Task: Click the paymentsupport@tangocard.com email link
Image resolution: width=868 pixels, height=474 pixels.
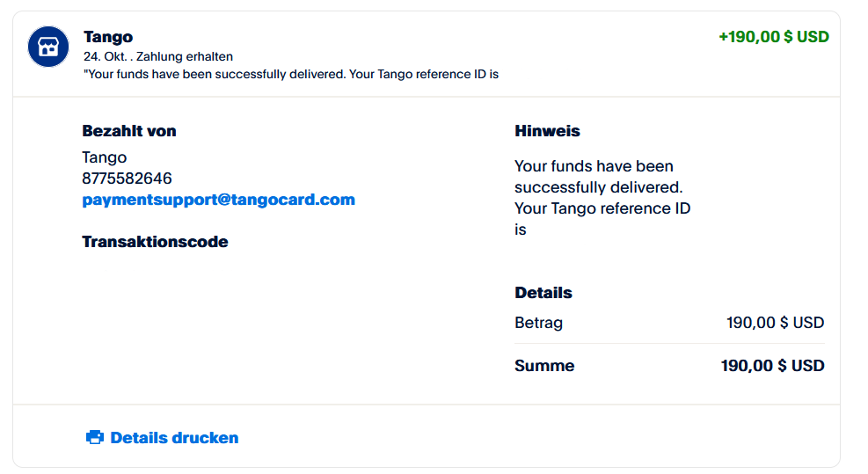Action: tap(218, 200)
